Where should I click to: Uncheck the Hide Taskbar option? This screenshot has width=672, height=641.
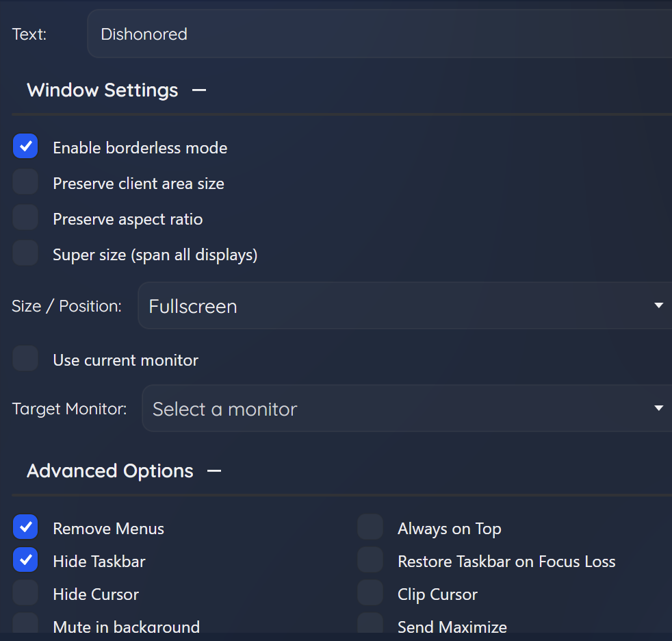point(25,561)
